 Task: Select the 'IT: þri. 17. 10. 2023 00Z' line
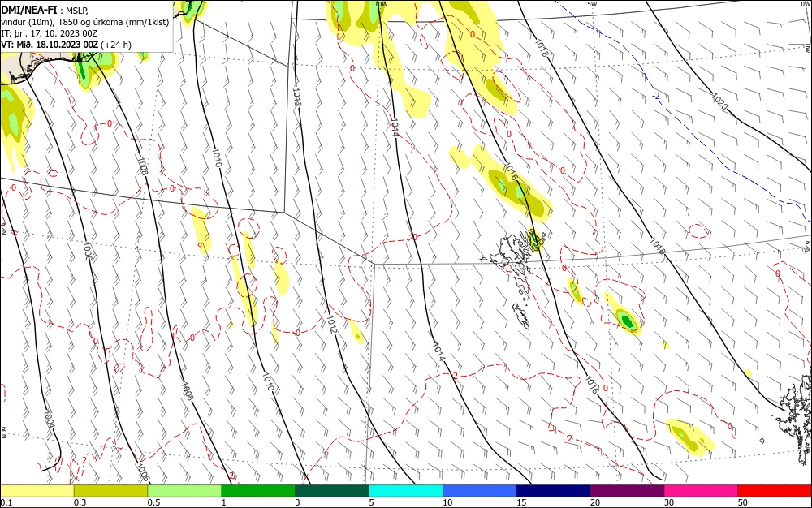pos(50,33)
